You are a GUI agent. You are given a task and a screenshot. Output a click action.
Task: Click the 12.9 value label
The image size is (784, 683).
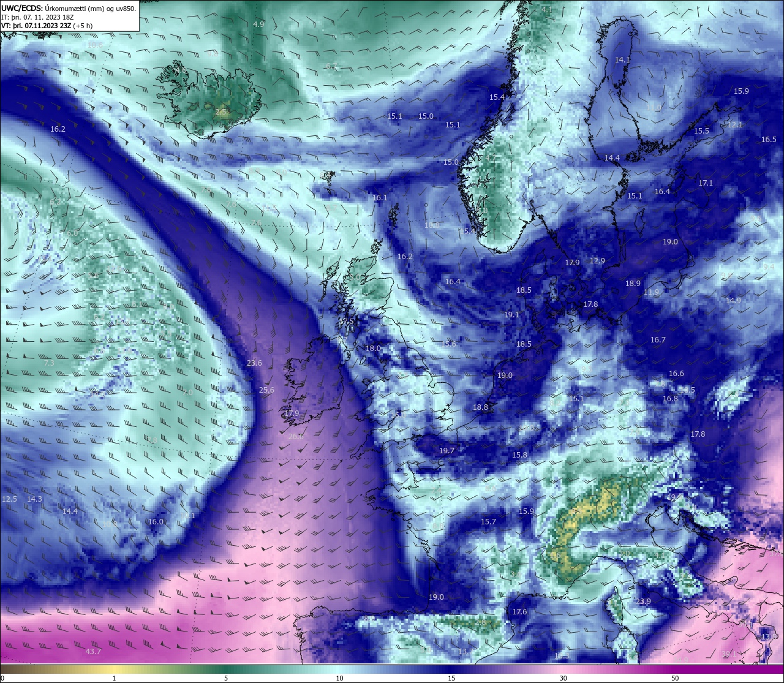(597, 260)
